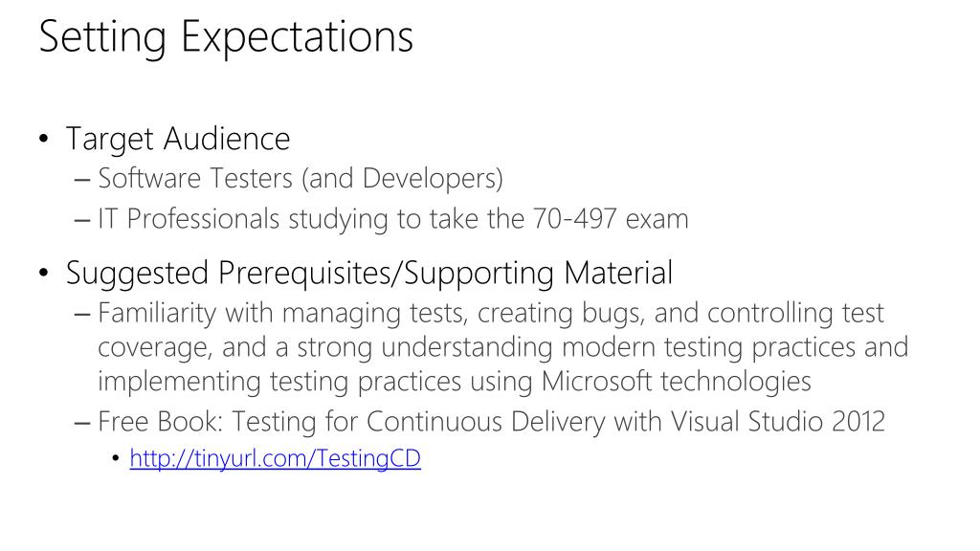Click the Setting Expectations slide title
980x551 pixels.
(x=226, y=37)
